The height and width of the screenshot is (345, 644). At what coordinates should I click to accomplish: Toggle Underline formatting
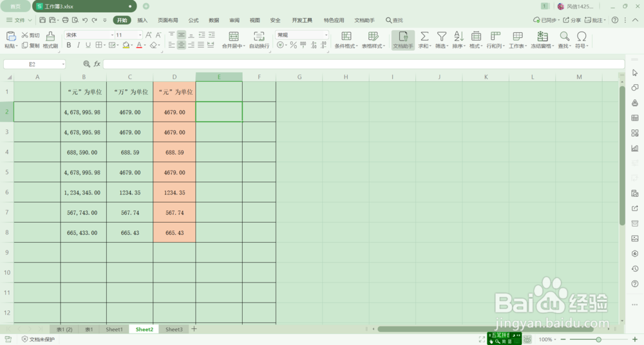point(88,45)
